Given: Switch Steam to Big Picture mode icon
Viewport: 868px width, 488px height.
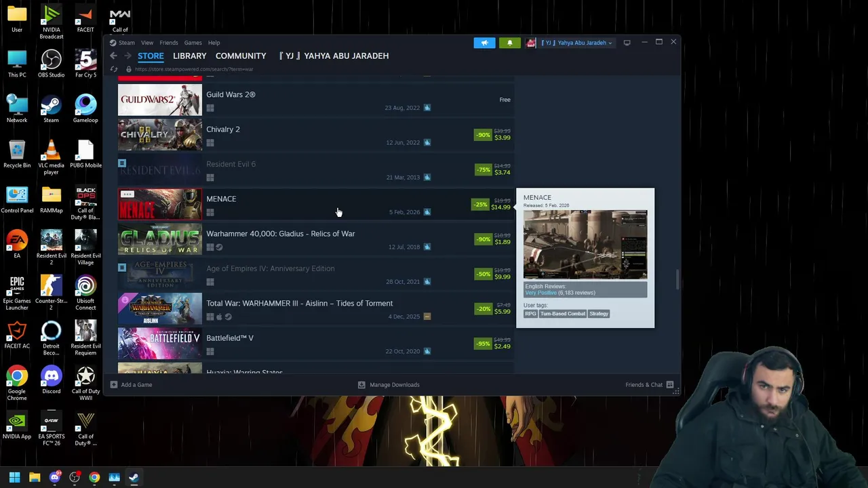Looking at the screenshot, I should (x=627, y=43).
